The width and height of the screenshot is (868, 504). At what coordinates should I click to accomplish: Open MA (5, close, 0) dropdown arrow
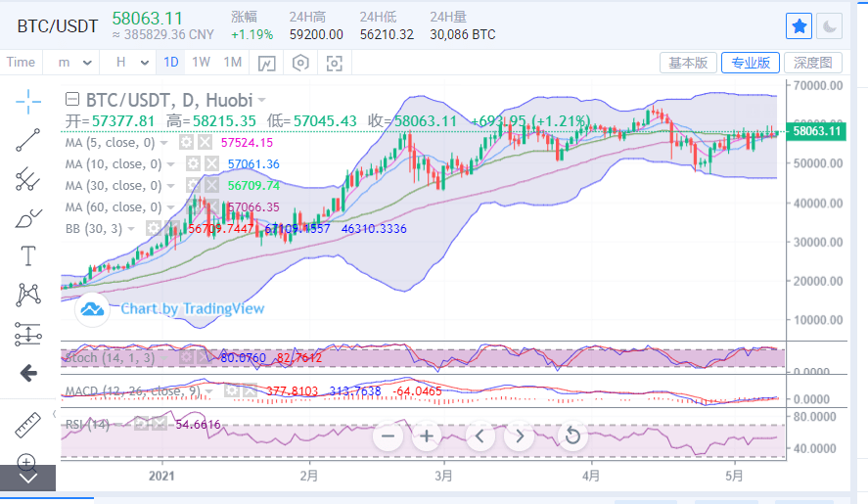click(x=163, y=143)
